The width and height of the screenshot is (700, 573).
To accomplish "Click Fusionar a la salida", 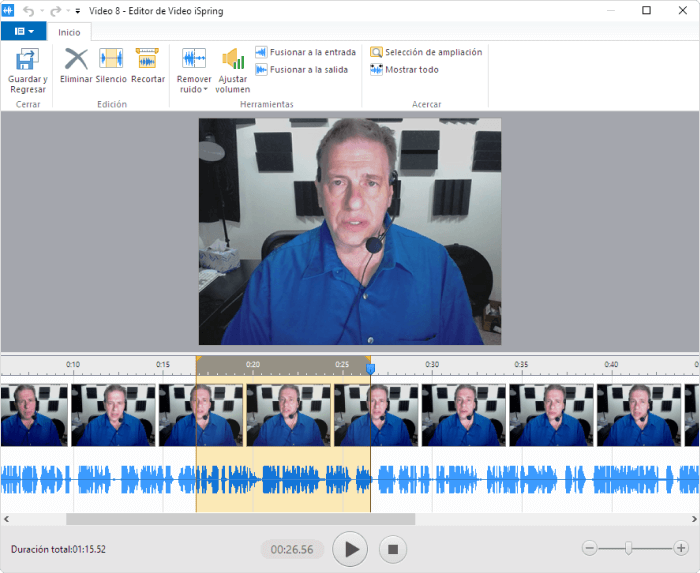I will pyautogui.click(x=302, y=70).
